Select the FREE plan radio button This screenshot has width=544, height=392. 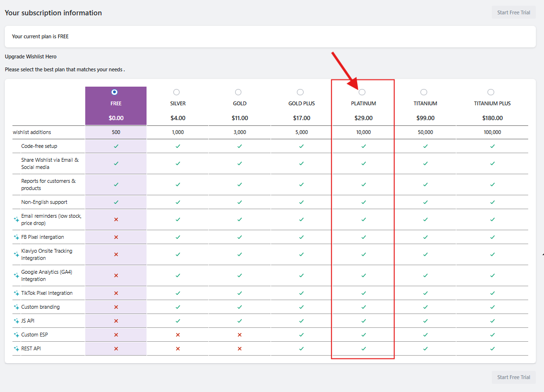point(114,92)
